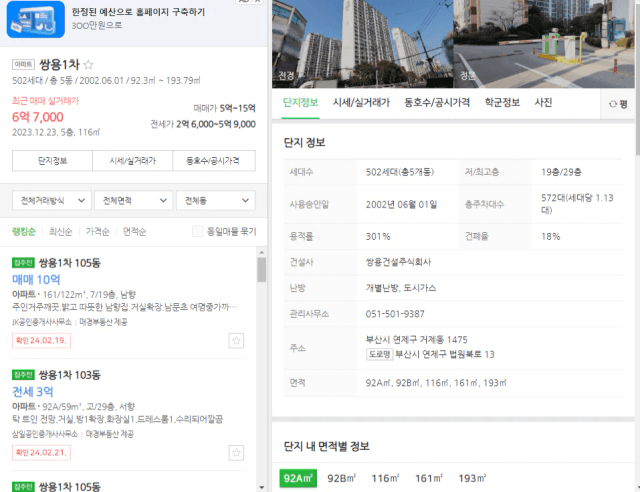The image size is (640, 492).
Task: Click the 확인 24.02.21. confirmation badge
Action: 41,452
